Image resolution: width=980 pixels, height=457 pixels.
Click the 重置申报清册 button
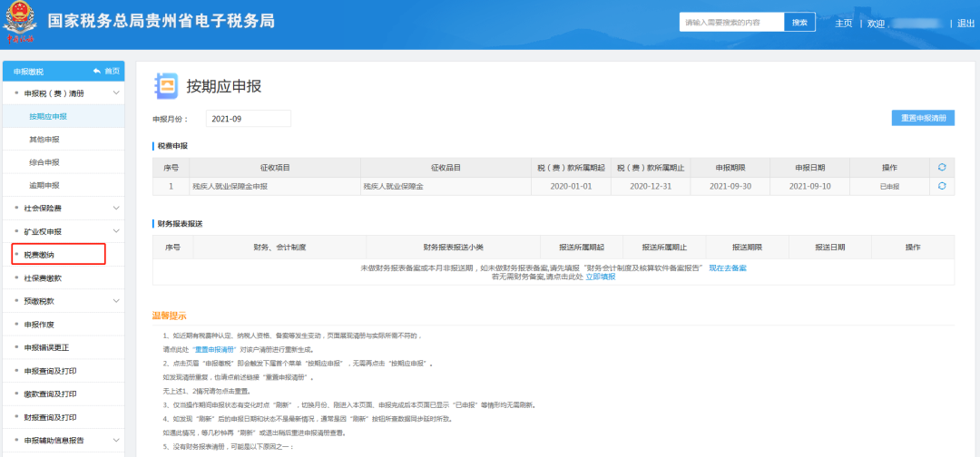[x=923, y=118]
